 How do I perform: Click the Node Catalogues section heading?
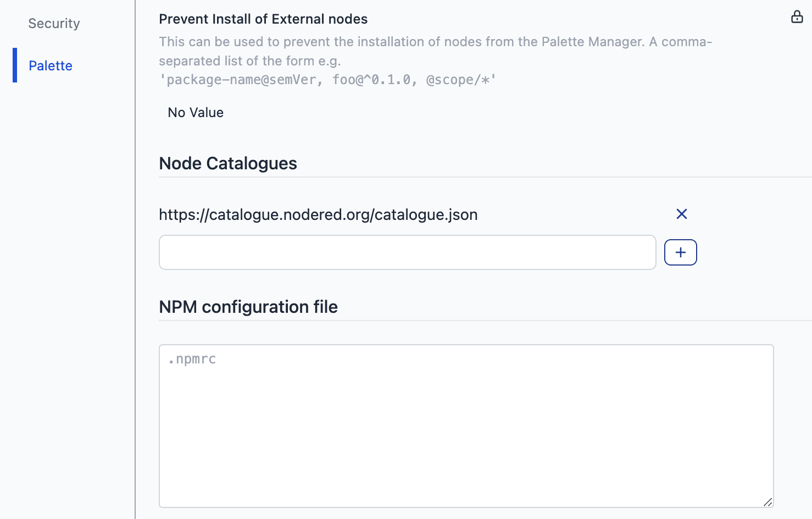227,163
